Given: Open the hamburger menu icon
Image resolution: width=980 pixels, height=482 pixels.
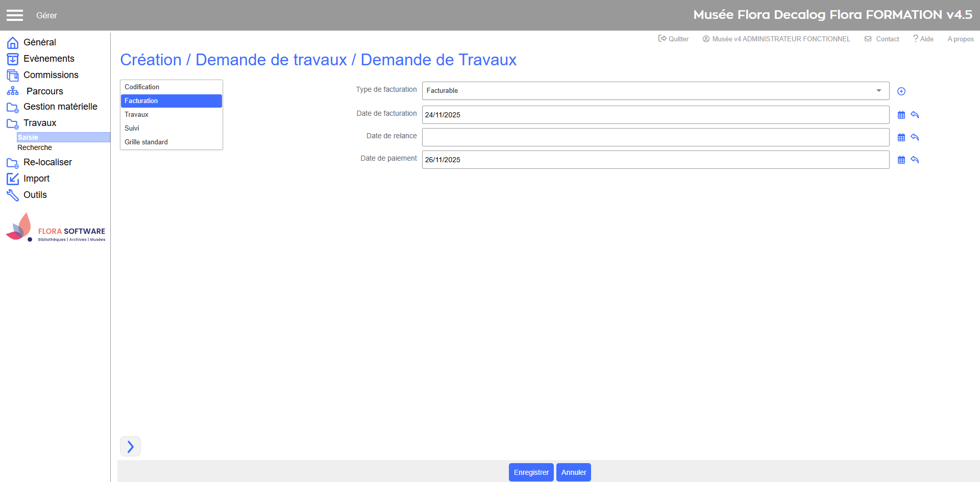Looking at the screenshot, I should point(15,15).
